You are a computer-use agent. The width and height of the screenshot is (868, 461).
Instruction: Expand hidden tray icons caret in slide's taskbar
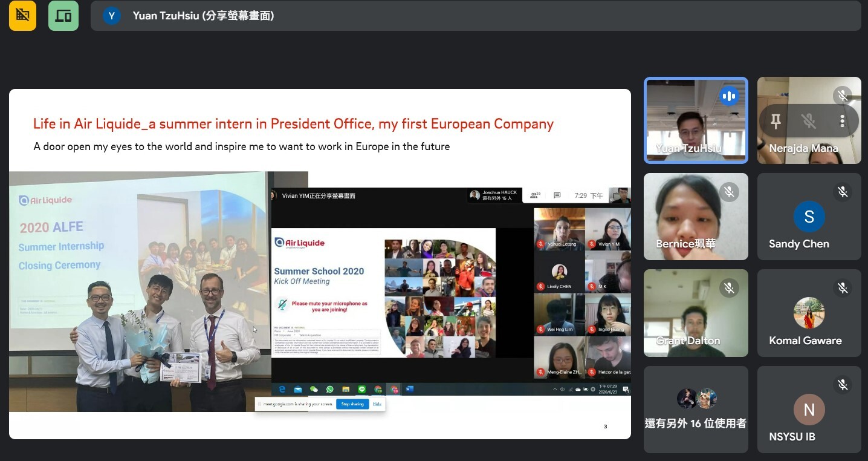tap(555, 389)
